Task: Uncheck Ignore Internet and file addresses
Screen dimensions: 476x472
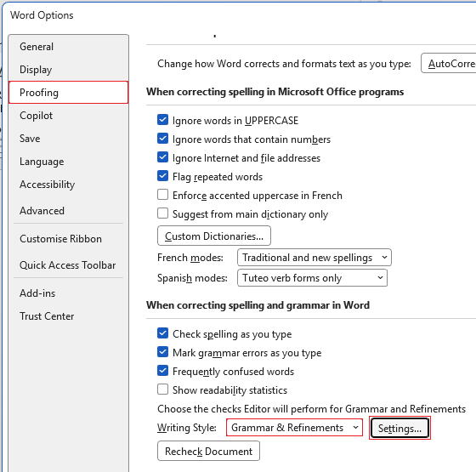Action: pyautogui.click(x=162, y=157)
